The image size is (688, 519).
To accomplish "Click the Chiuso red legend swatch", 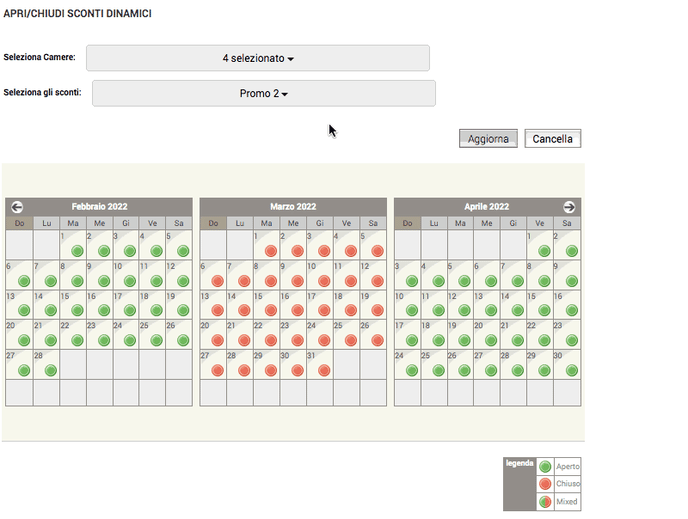I will click(545, 484).
